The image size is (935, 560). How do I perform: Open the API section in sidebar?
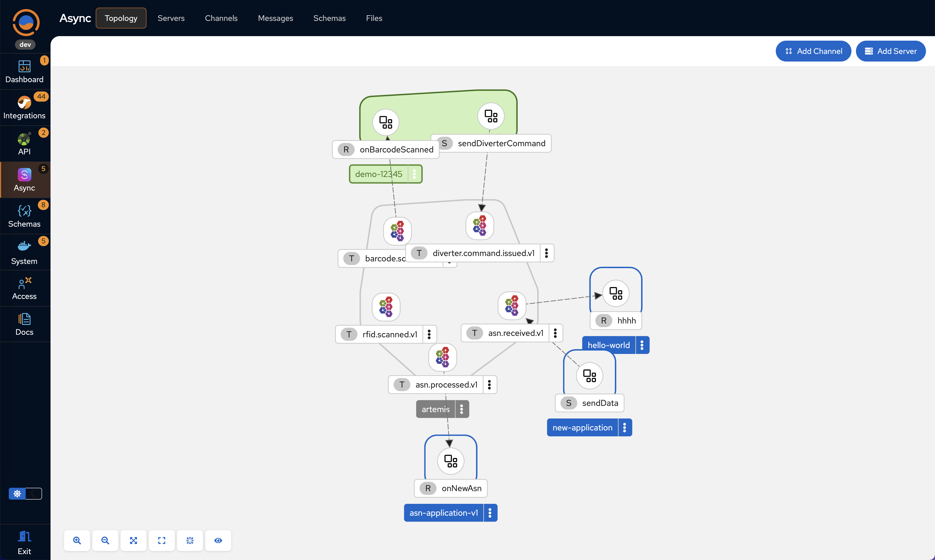coord(24,143)
